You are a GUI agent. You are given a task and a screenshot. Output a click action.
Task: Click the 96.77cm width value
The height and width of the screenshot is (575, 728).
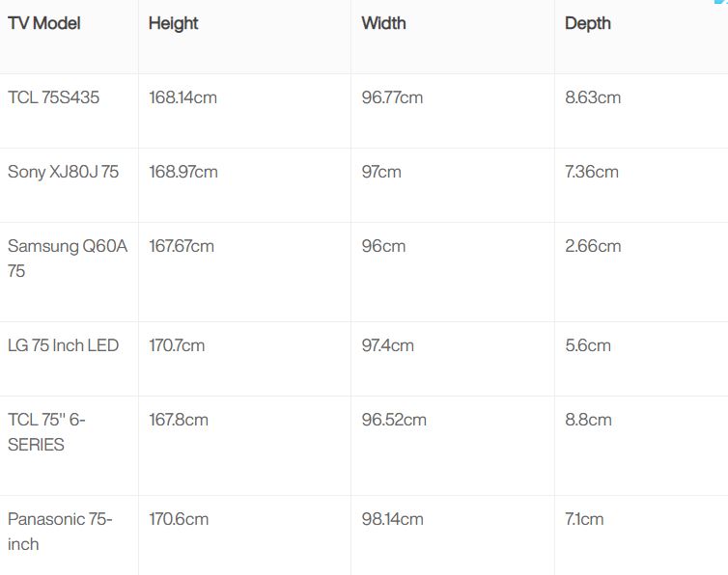[392, 97]
